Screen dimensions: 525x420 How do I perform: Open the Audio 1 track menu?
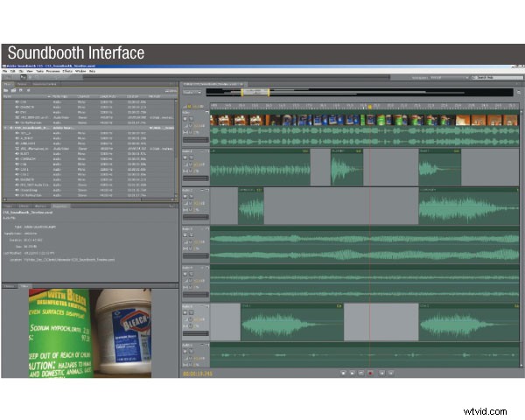click(x=202, y=151)
